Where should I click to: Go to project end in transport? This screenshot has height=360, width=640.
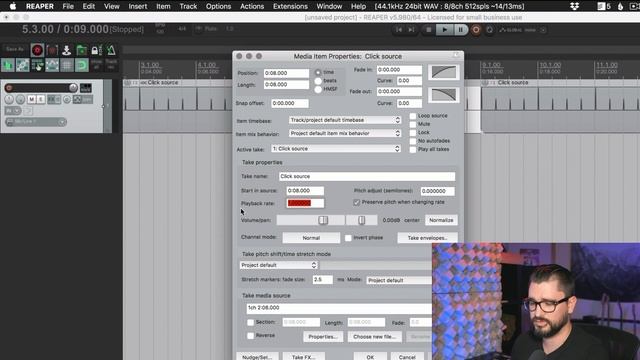(411, 29)
